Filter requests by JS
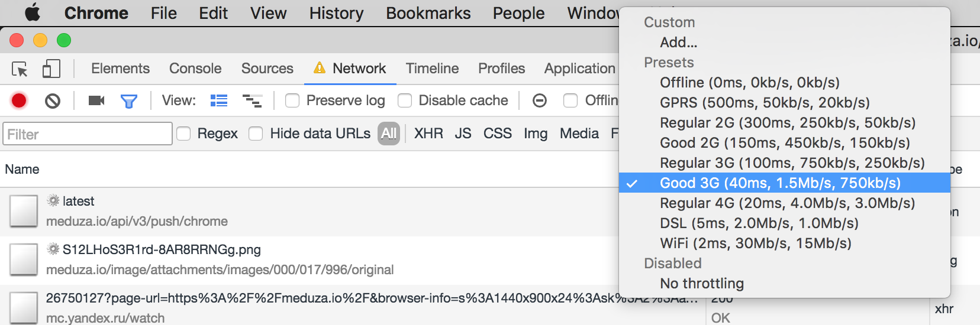The image size is (980, 325). click(463, 134)
